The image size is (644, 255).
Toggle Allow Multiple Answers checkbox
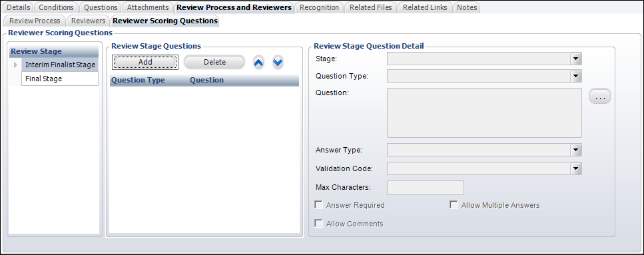coord(454,205)
